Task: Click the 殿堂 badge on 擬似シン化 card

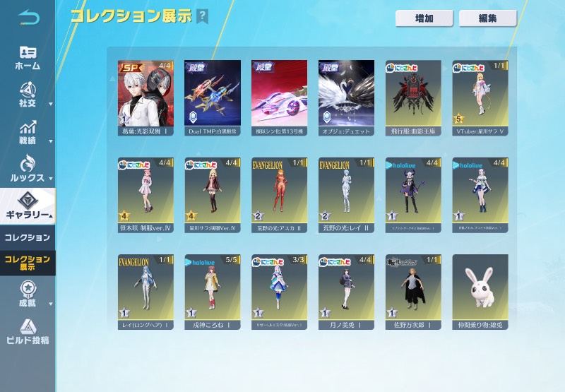Action: [x=263, y=67]
